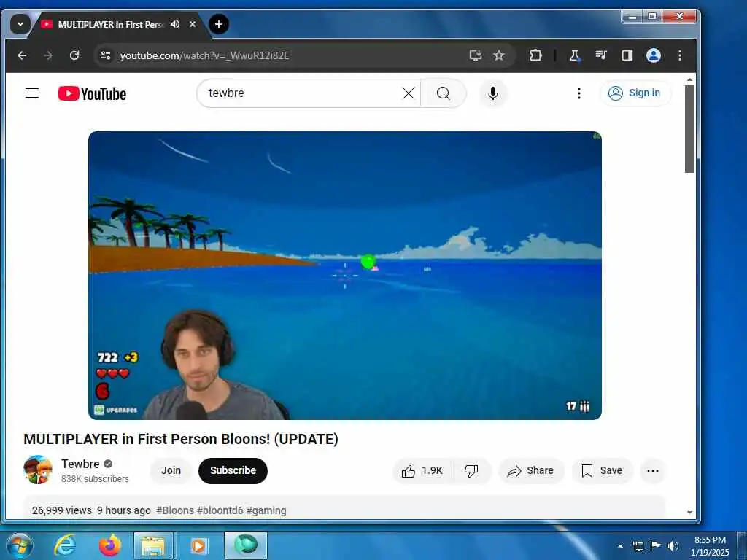This screenshot has height=560, width=747.
Task: Open the tab search dropdown arrow
Action: pyautogui.click(x=20, y=24)
